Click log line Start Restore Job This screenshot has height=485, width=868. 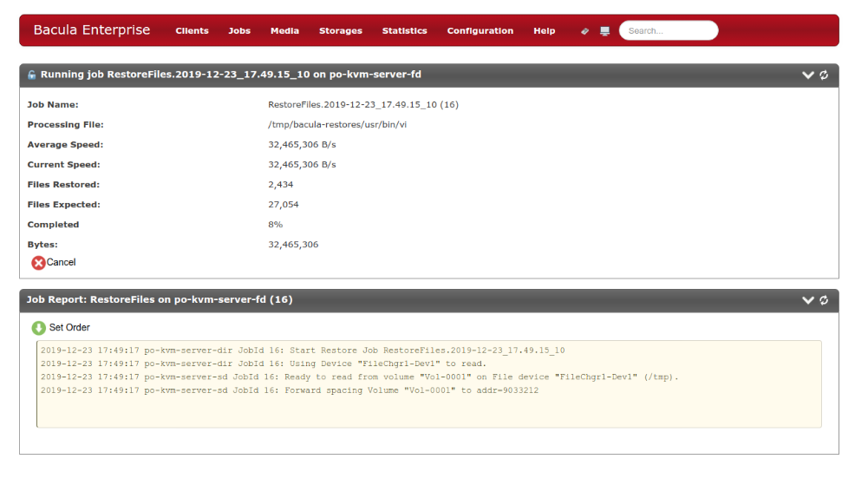[x=303, y=351]
